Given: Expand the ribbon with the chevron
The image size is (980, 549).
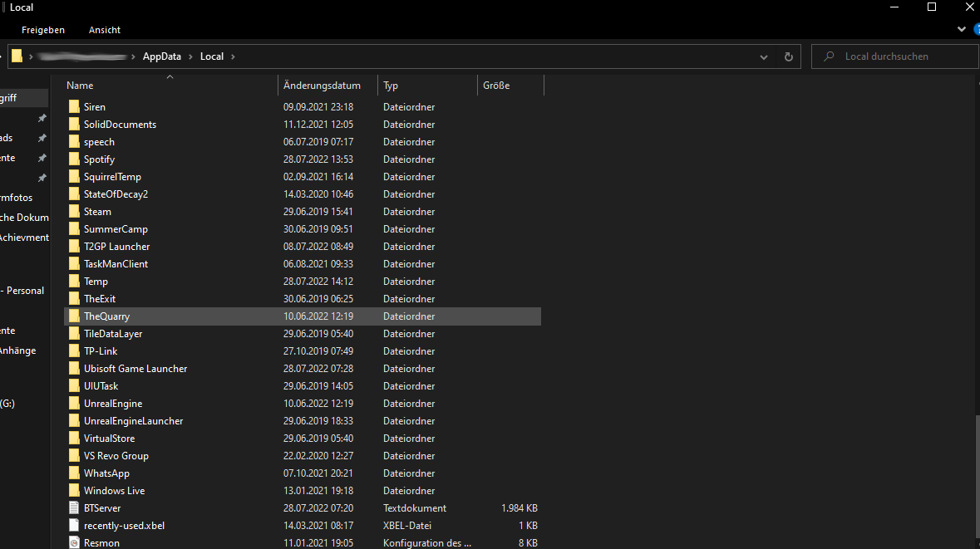Looking at the screenshot, I should coord(961,29).
